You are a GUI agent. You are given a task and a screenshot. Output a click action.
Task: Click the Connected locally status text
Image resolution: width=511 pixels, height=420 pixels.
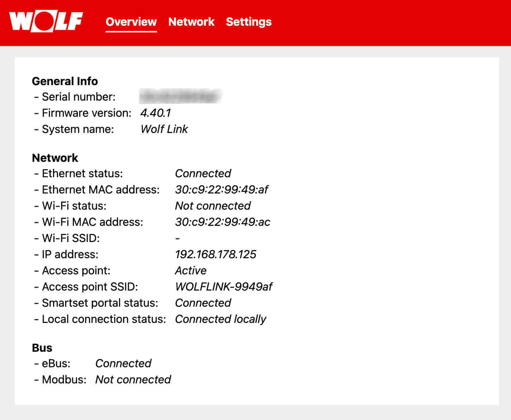pos(220,319)
